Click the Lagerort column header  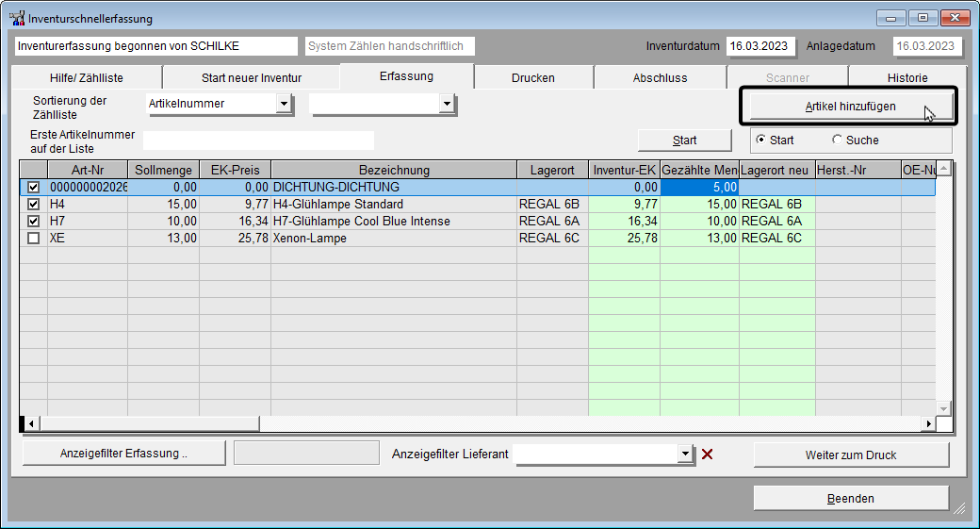[x=552, y=170]
